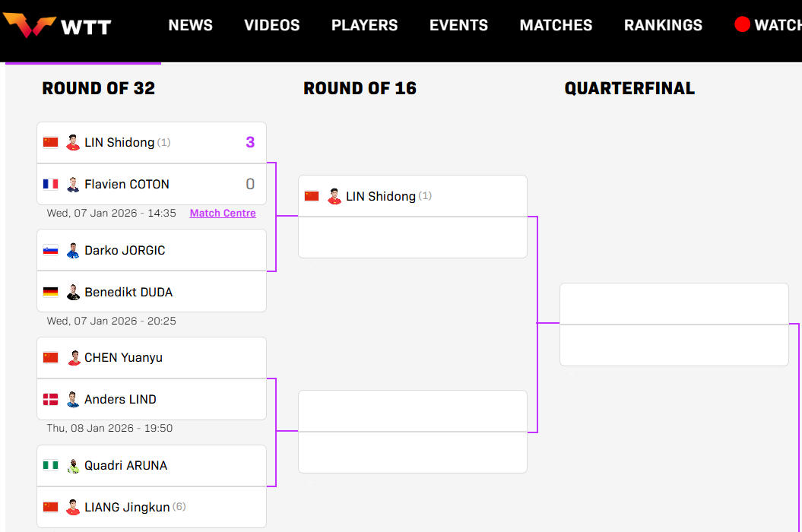The image size is (802, 532).
Task: Click the empty Quarterfinal match box
Action: (x=674, y=325)
